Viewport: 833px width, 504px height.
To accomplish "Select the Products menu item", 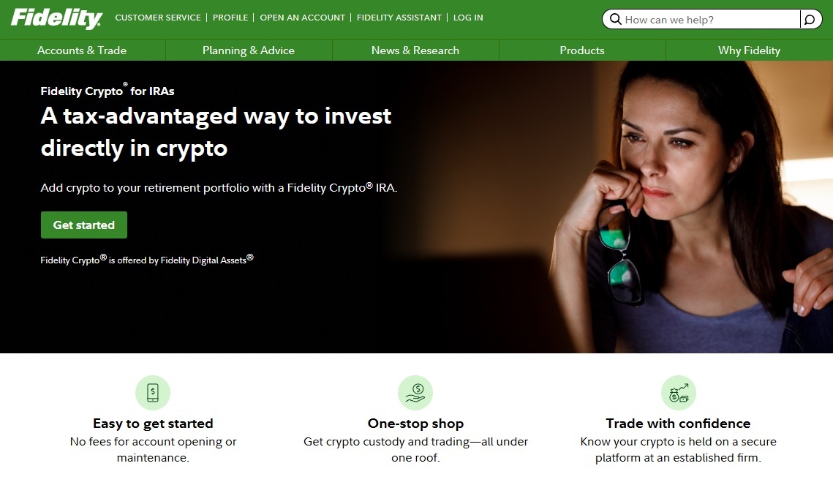I will pyautogui.click(x=582, y=50).
